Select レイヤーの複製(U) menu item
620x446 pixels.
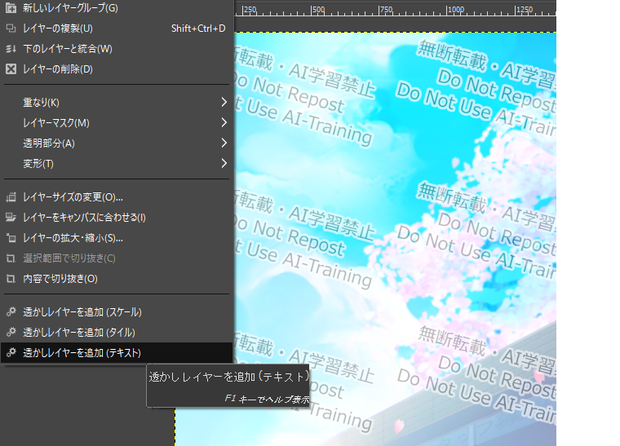point(117,28)
